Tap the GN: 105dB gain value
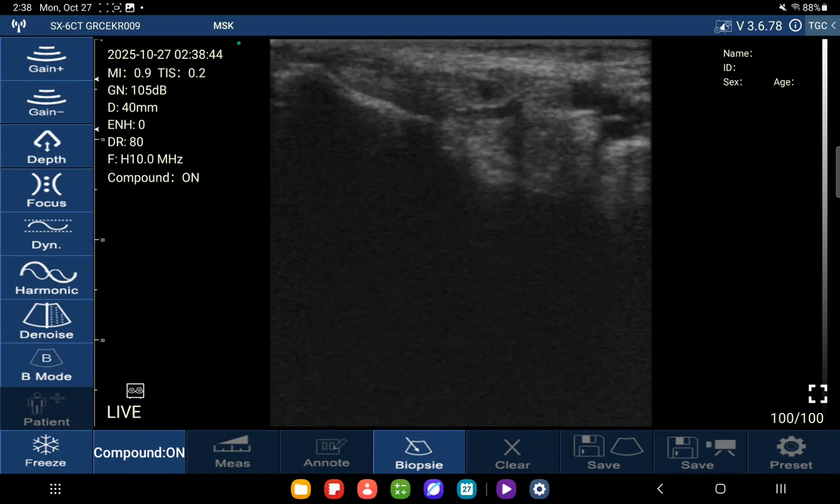The image size is (840, 504). 137,90
